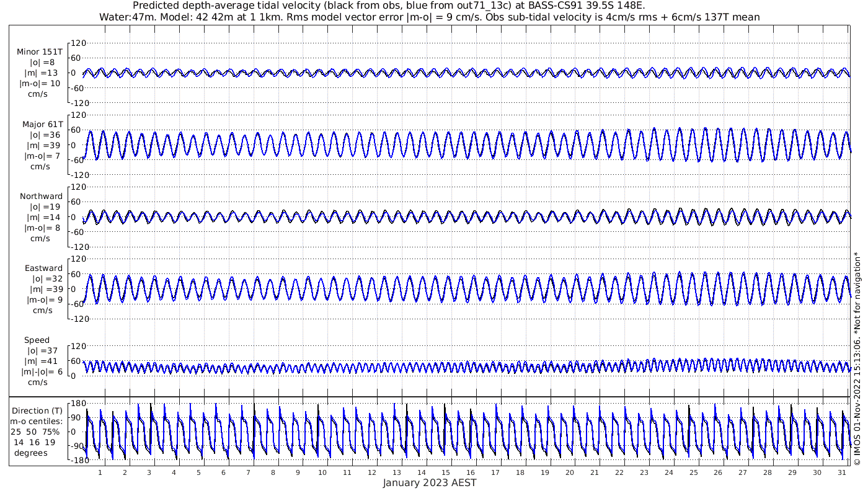Click day '1' on the date axis
Screen dimensions: 868x496
click(x=100, y=472)
